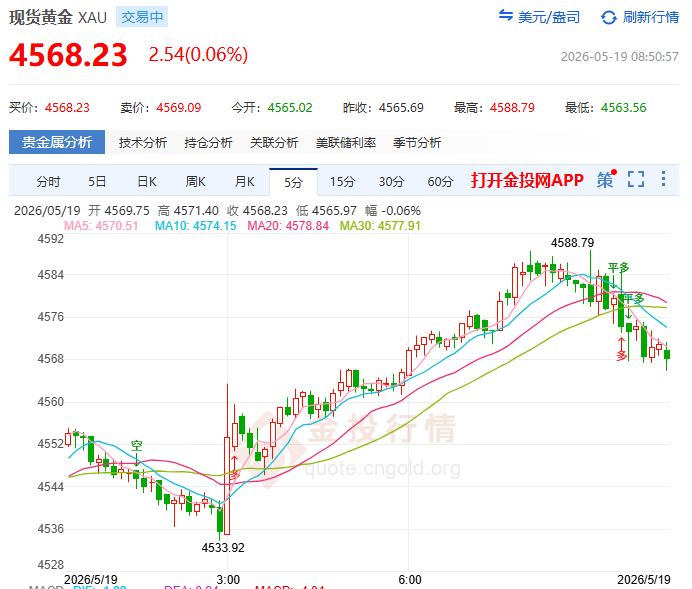Select the 15分 interval tab
The image size is (692, 589).
pos(342,181)
